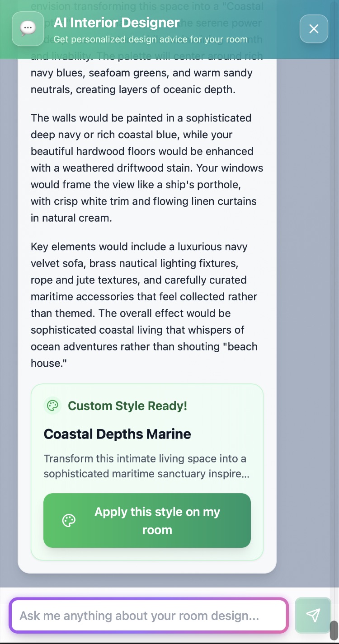Select the "Coastal Depths Marine" style title
The image size is (339, 644).
118,434
